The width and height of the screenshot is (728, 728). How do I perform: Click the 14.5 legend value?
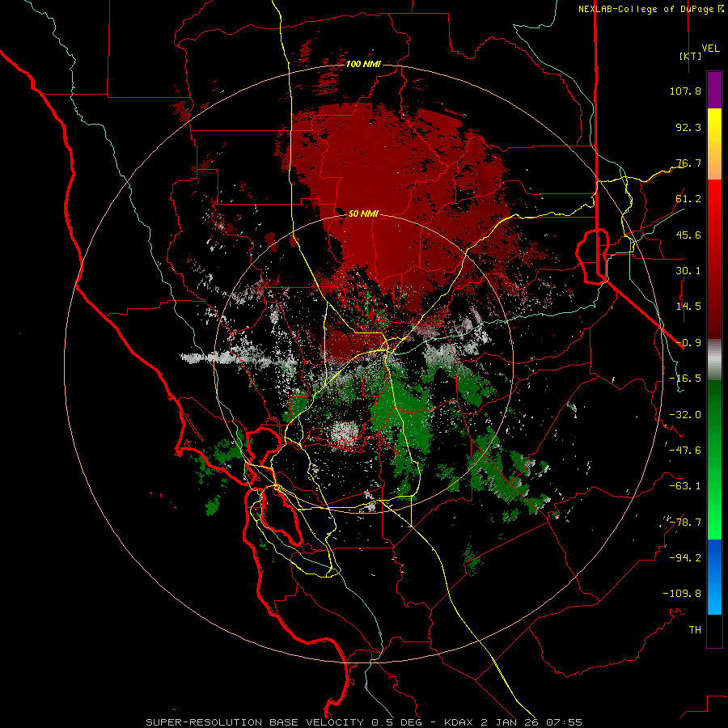[688, 307]
